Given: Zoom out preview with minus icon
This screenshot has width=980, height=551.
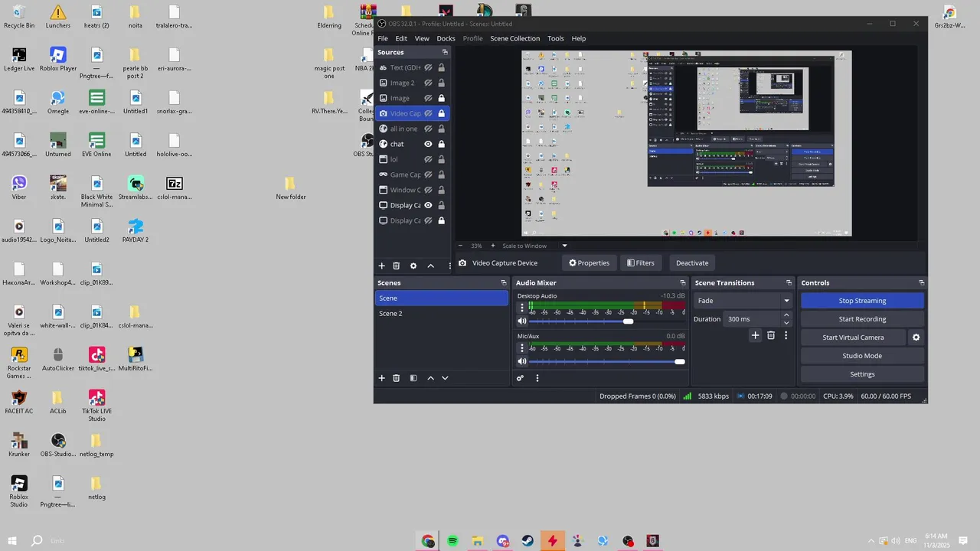Looking at the screenshot, I should (460, 246).
